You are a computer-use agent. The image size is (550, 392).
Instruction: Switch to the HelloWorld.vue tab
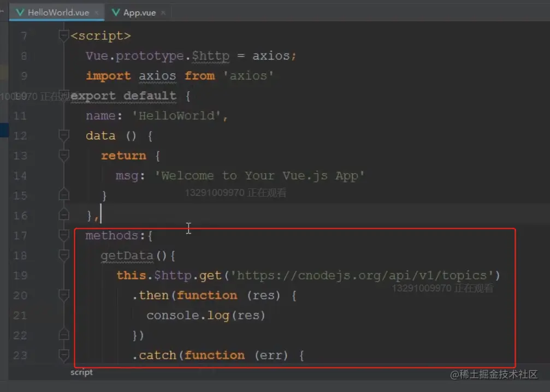click(58, 13)
